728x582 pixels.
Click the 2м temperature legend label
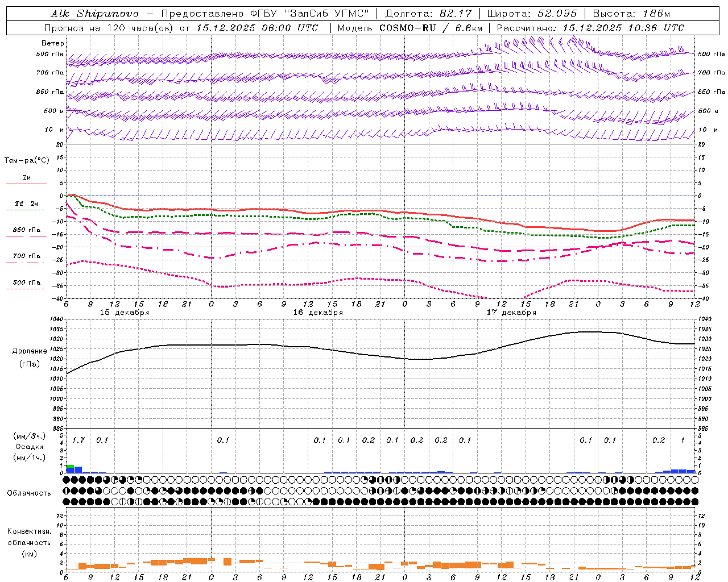(x=27, y=178)
